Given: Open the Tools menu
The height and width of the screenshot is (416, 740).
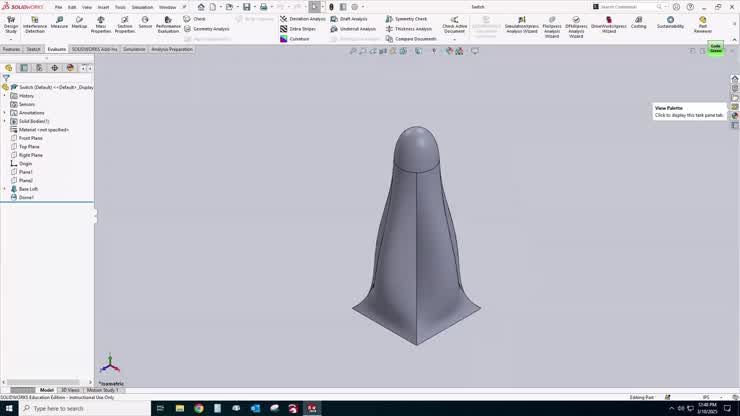Looking at the screenshot, I should coord(120,7).
